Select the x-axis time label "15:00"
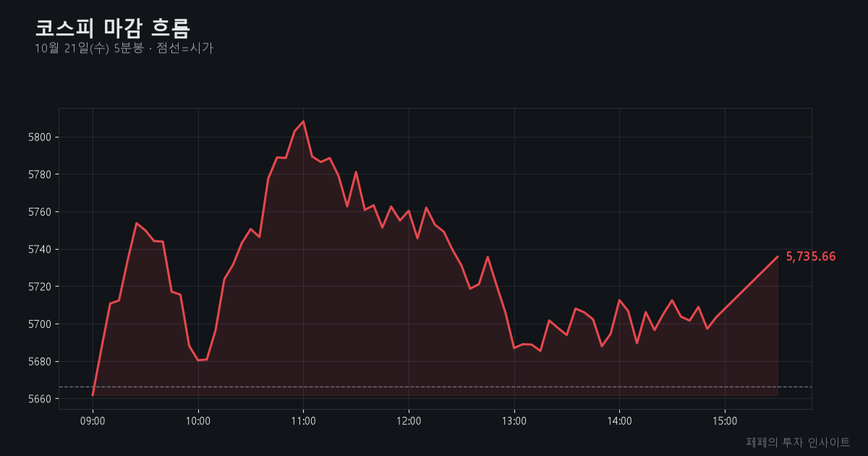The image size is (868, 456). (725, 421)
